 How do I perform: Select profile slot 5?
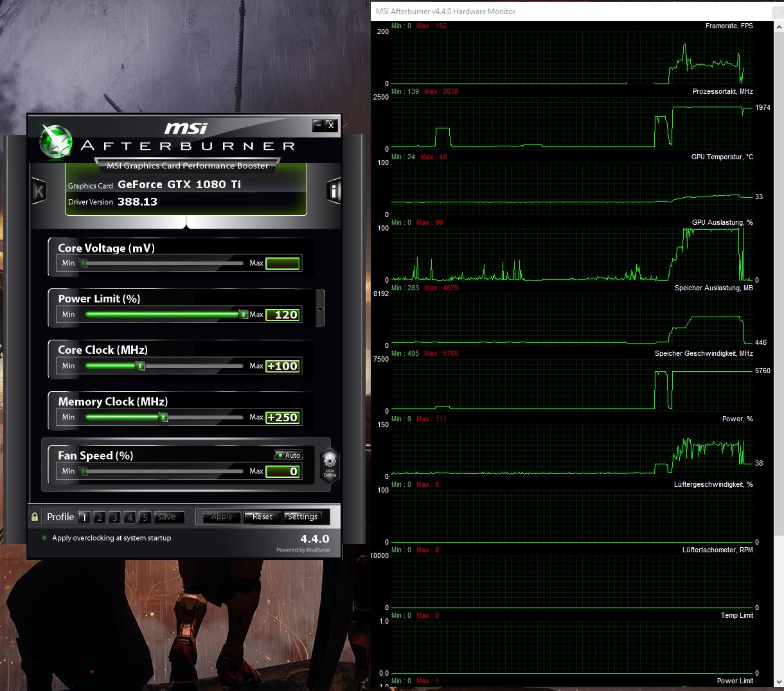click(x=145, y=517)
